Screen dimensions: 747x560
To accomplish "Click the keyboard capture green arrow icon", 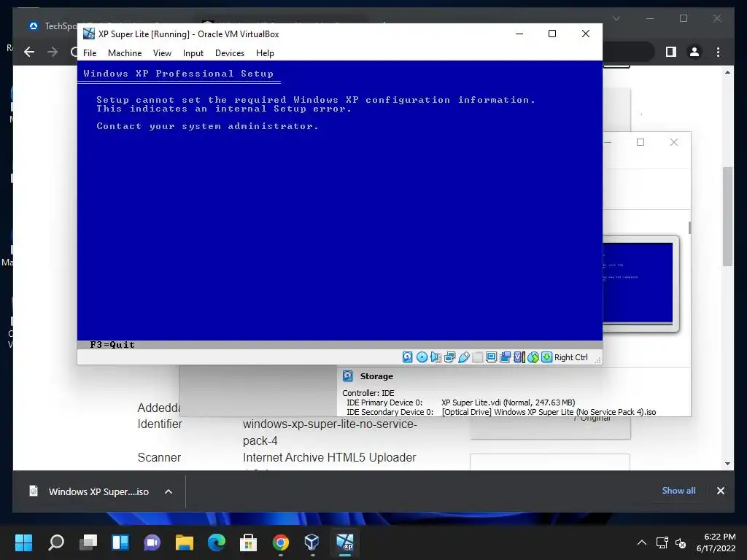I will 547,357.
